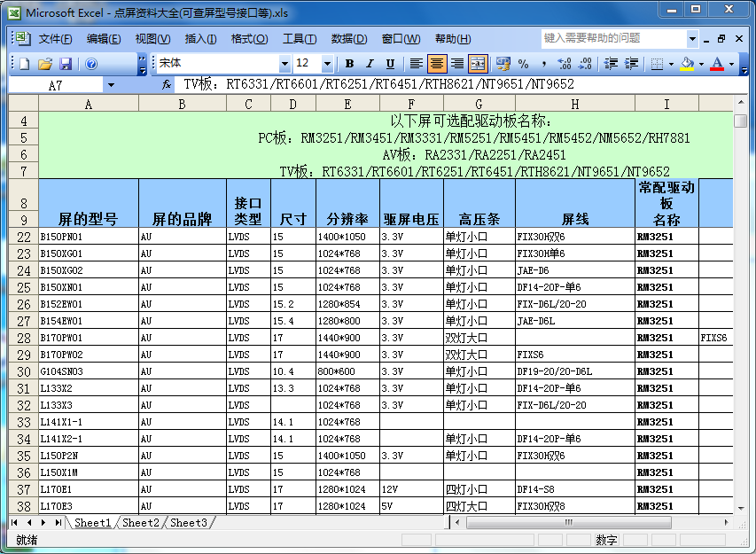The width and height of the screenshot is (756, 554).
Task: Open the Fill Color dropdown arrow
Action: coord(701,64)
